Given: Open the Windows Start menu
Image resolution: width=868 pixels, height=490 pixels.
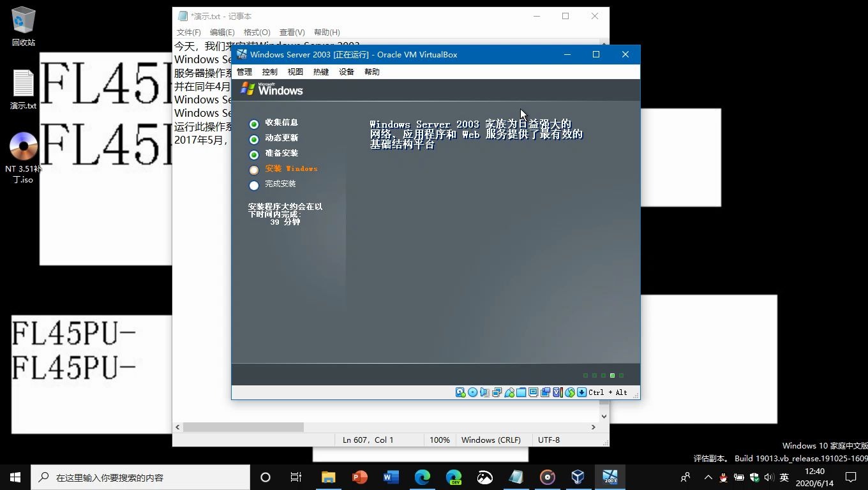Looking at the screenshot, I should (x=15, y=477).
